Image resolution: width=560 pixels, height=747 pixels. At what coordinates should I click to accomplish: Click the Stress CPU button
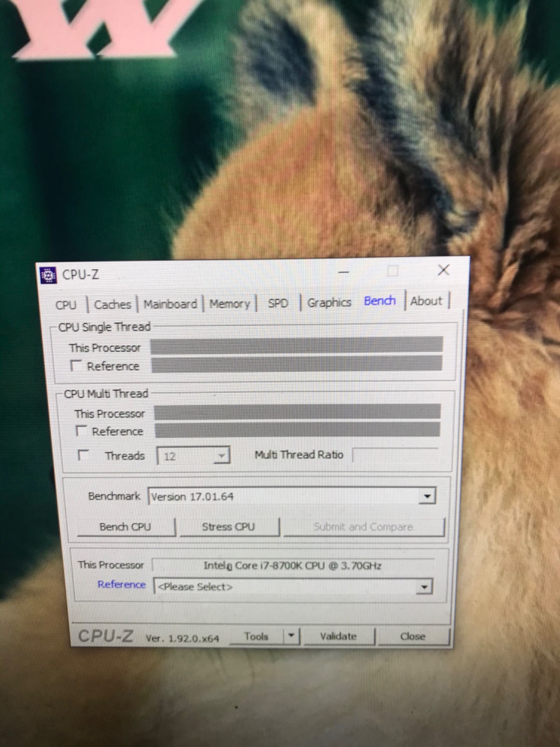tap(228, 527)
